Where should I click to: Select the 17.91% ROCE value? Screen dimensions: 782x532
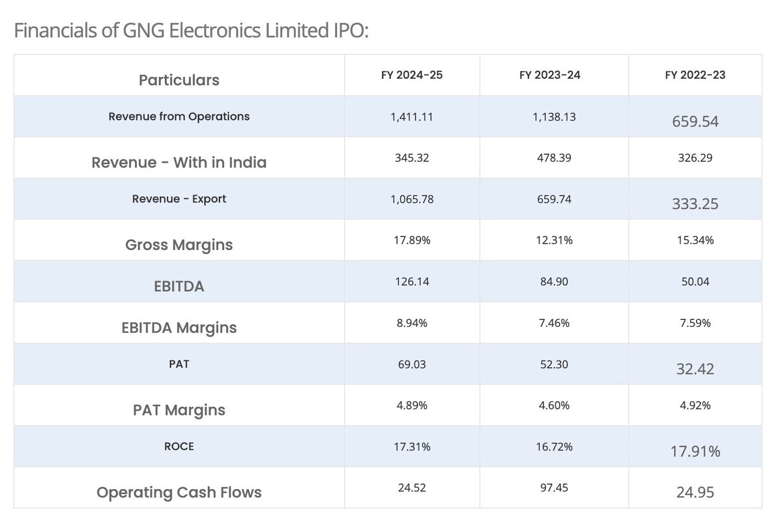695,451
